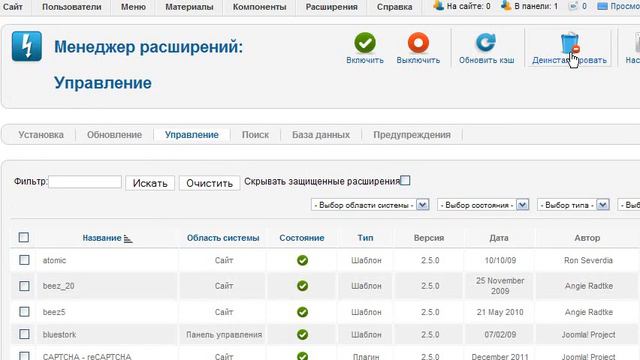The height and width of the screenshot is (360, 640).
Task: Click the Включить green check icon
Action: [x=365, y=43]
